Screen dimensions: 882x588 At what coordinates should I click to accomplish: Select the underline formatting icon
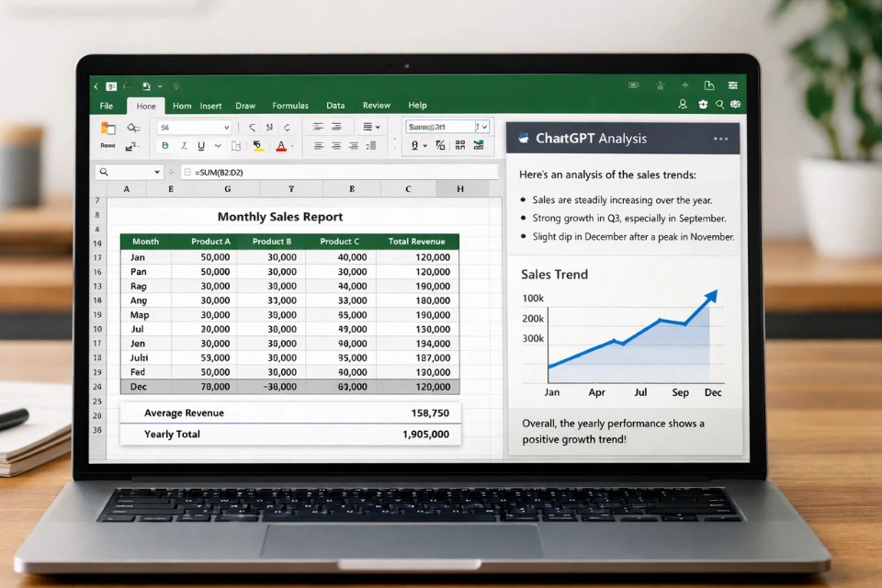tap(200, 144)
